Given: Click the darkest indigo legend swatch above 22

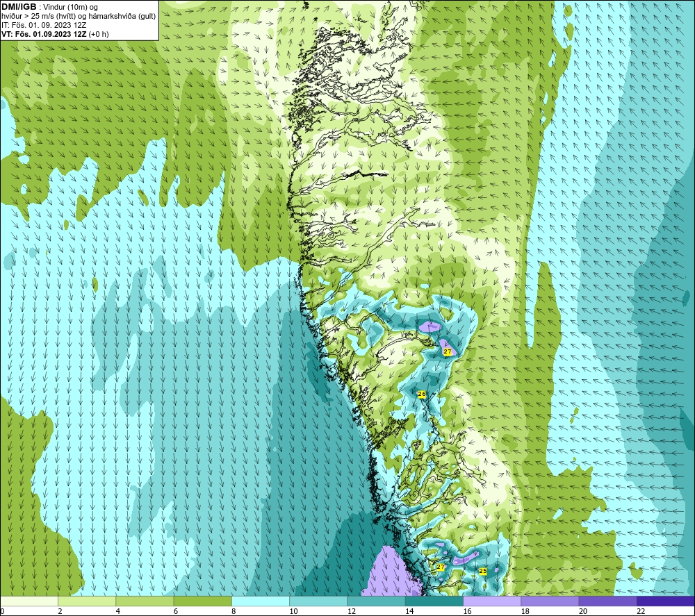Looking at the screenshot, I should tap(665, 601).
